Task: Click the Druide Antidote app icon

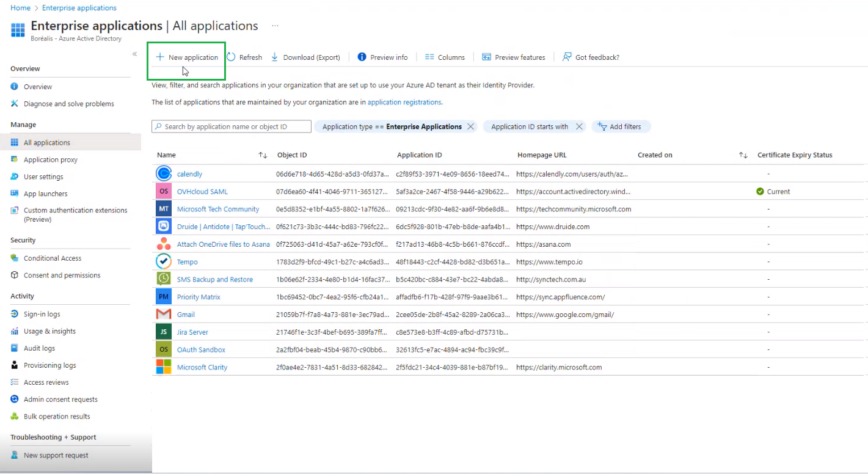Action: click(164, 227)
